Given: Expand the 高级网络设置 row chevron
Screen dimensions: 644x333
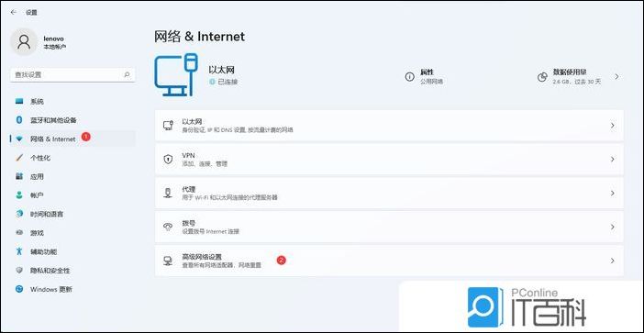Looking at the screenshot, I should 613,261.
